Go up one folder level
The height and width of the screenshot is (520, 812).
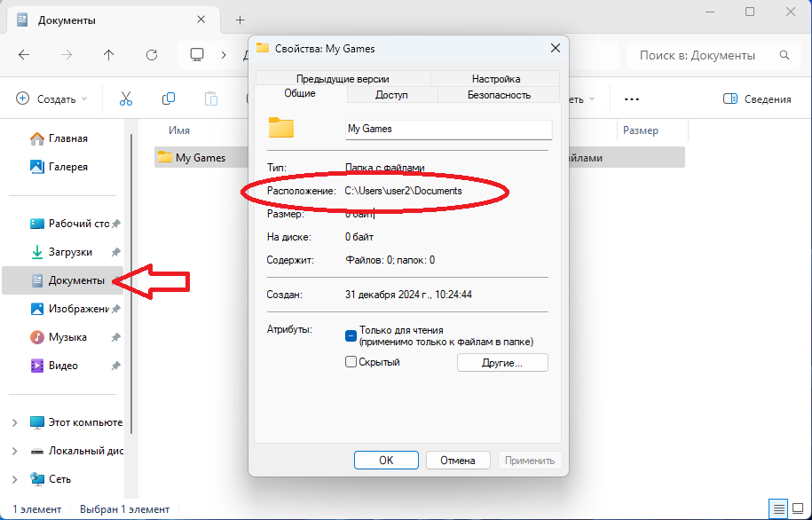(108, 55)
